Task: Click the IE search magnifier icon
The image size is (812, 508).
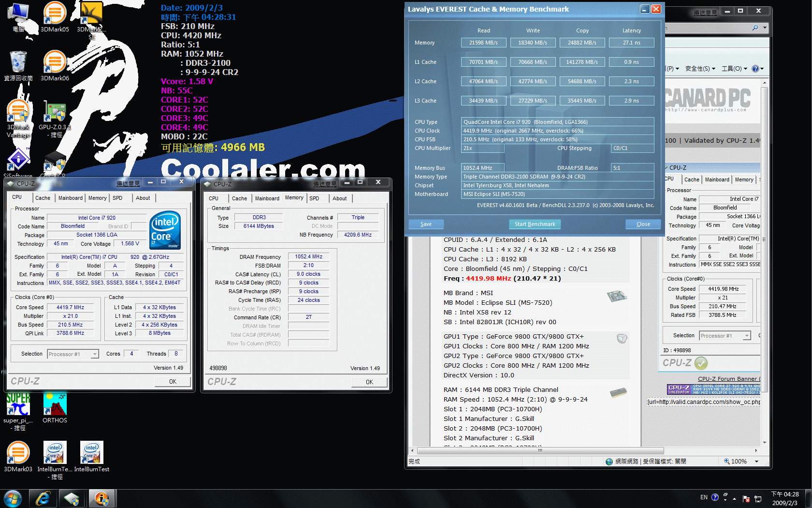Action: pos(755,28)
